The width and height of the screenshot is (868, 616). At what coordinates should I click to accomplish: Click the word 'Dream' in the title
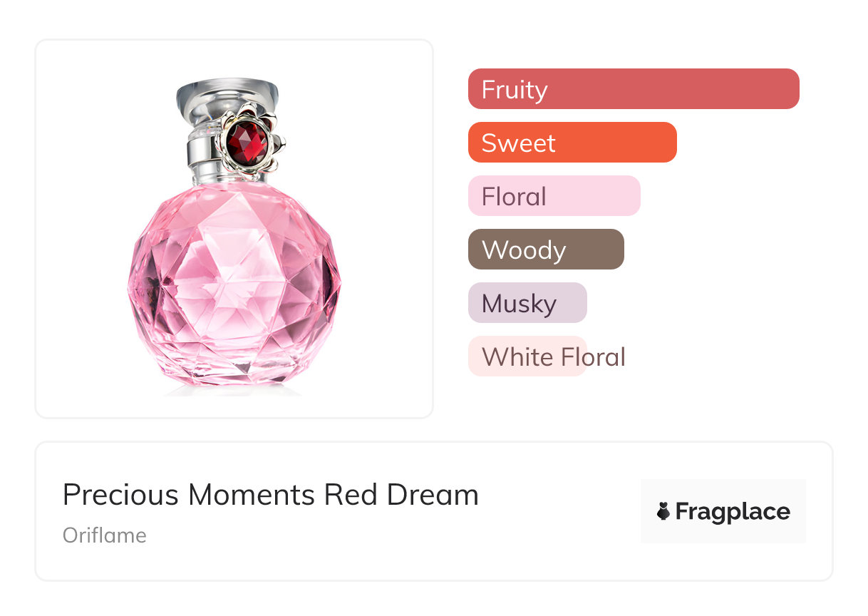coord(433,495)
